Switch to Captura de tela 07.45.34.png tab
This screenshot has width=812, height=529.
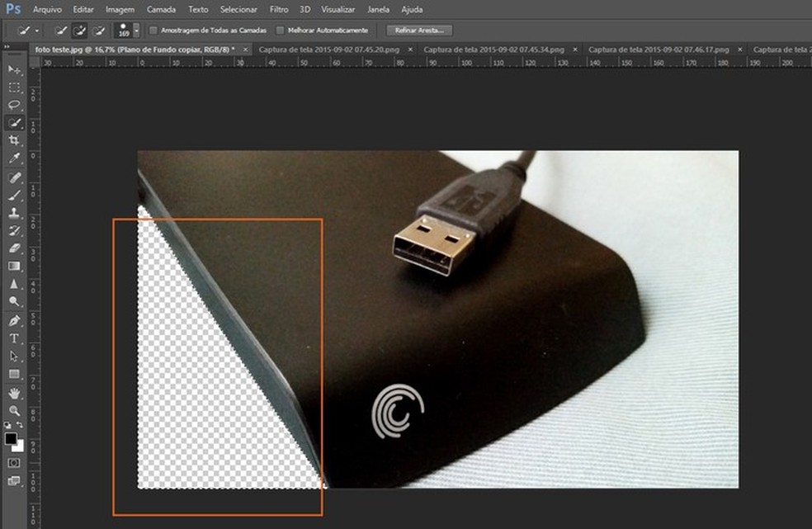coord(494,50)
